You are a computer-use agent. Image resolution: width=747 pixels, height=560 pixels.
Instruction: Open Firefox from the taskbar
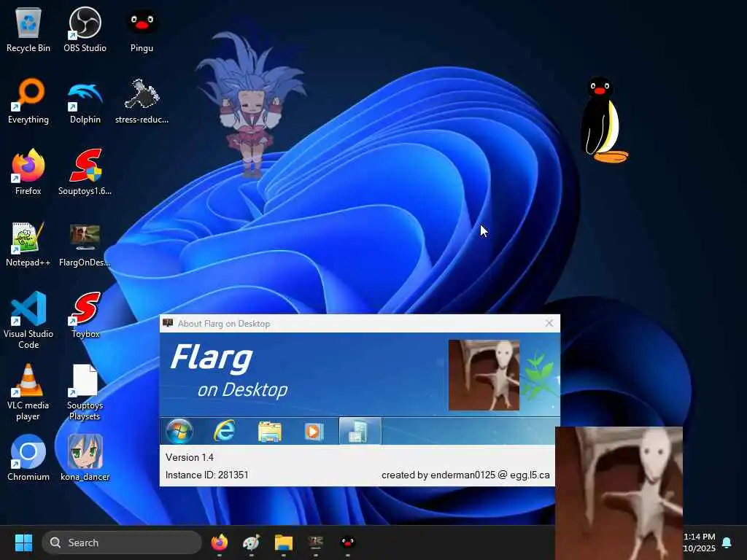pos(219,542)
